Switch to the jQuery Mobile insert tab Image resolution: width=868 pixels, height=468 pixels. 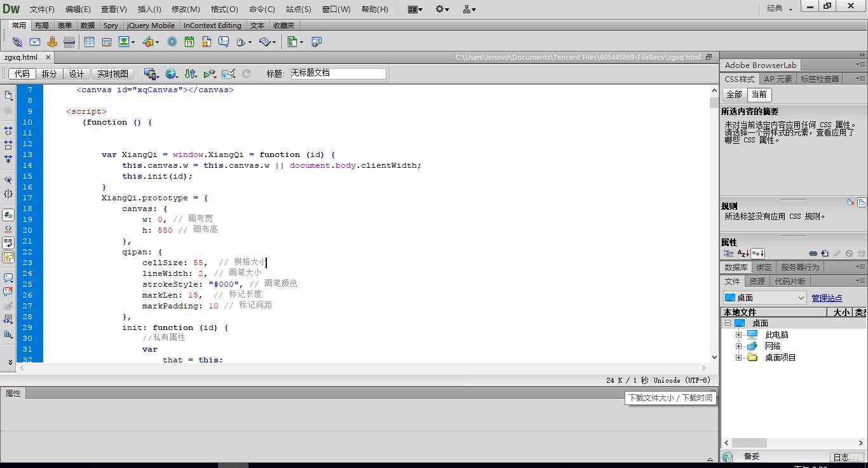(151, 25)
